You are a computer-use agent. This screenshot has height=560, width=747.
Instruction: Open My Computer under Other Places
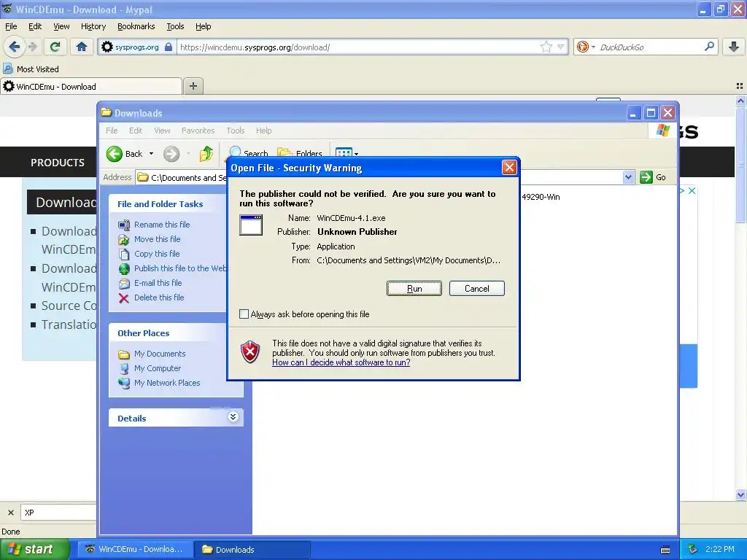[158, 368]
